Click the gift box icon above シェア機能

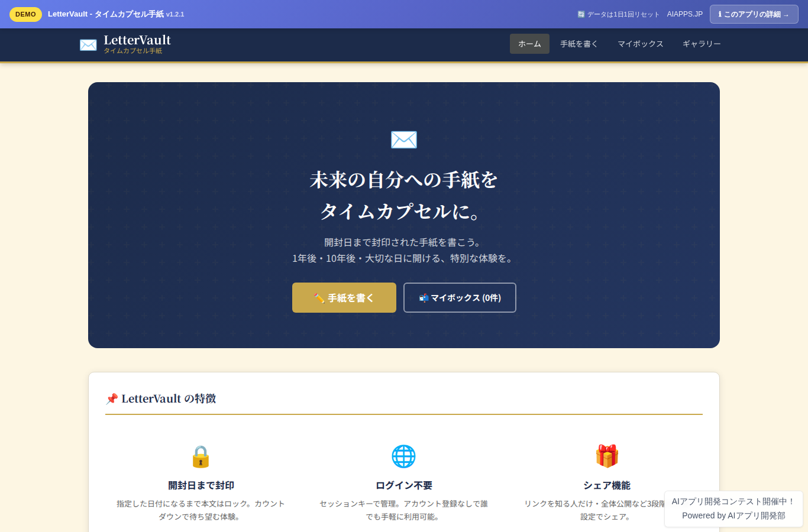tap(607, 456)
